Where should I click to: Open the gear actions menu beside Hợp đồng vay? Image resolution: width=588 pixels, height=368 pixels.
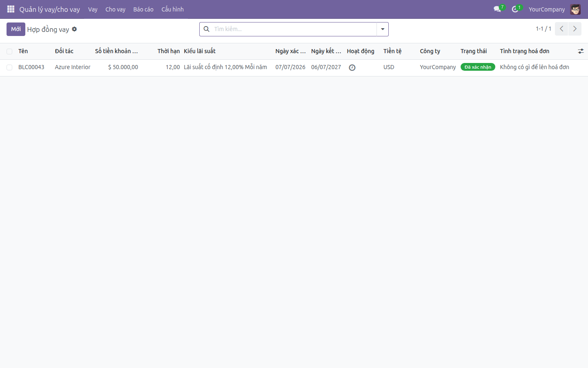74,29
